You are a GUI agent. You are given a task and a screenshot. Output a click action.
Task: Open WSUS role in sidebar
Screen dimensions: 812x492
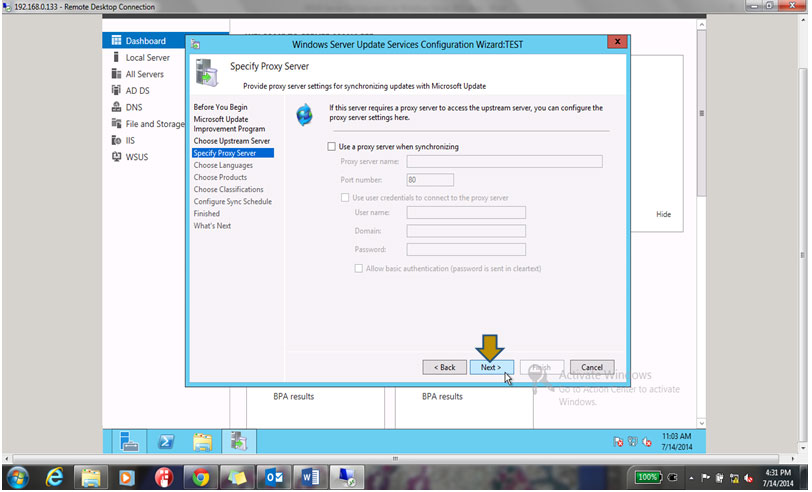click(136, 157)
